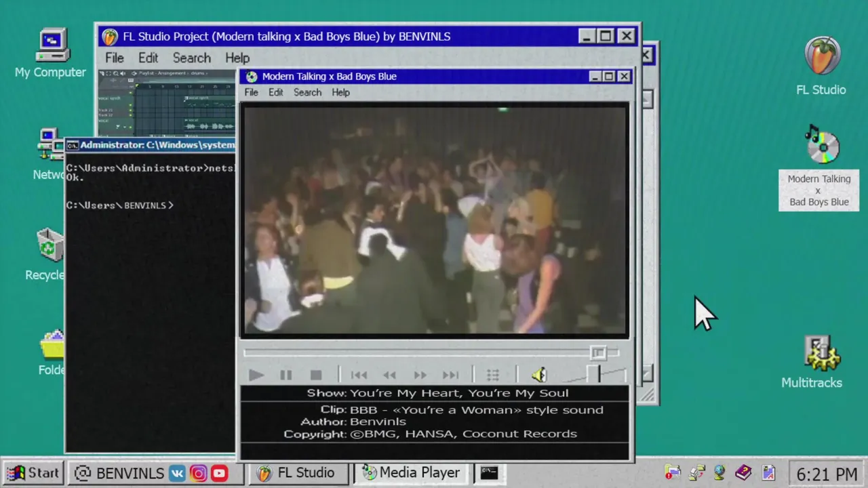Viewport: 868px width, 488px height.
Task: Click the Copyright BMG, HANSA info line
Action: click(430, 434)
